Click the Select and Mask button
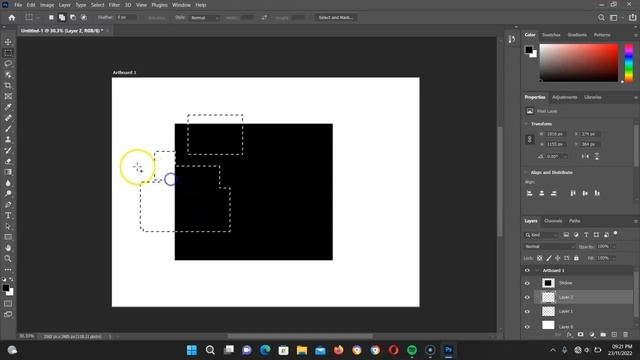The image size is (640, 360). click(336, 18)
